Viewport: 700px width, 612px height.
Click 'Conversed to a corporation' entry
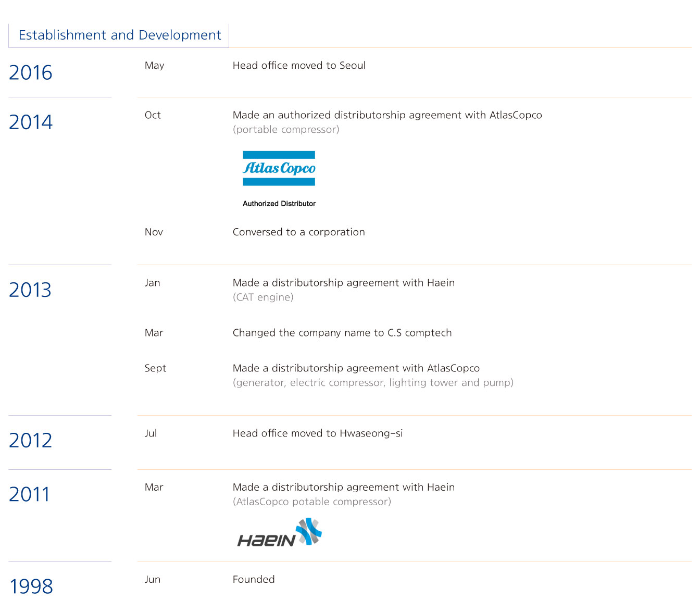click(298, 232)
